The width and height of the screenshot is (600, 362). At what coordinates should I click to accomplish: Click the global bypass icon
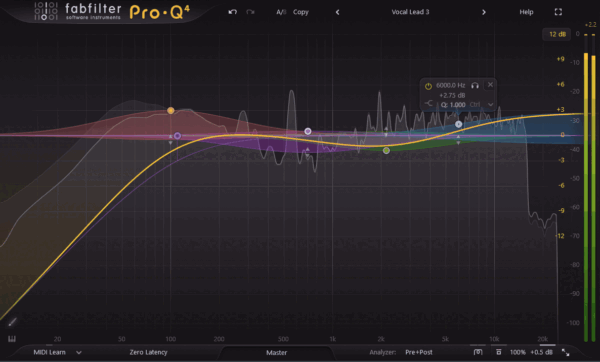click(499, 352)
